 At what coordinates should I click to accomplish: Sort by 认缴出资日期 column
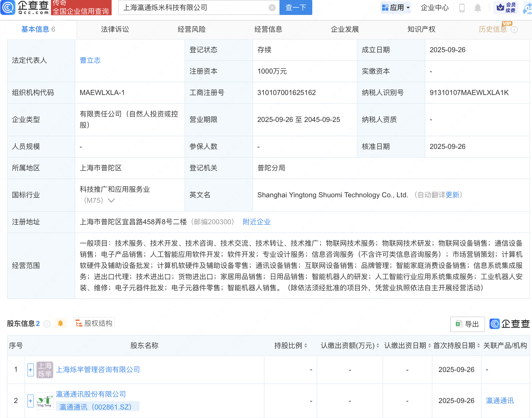click(429, 346)
